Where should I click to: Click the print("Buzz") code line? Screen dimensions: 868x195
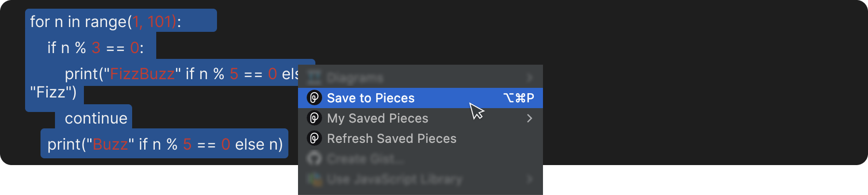(165, 144)
